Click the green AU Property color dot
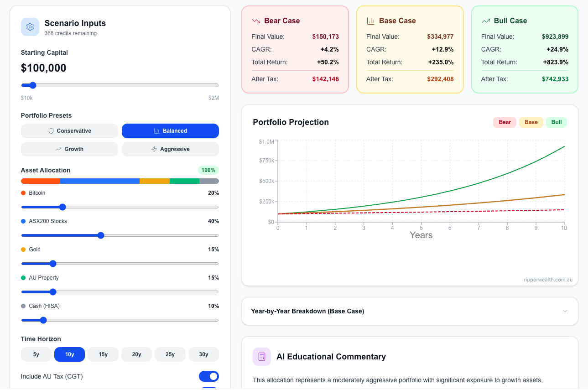This screenshot has height=390, width=588. coord(23,278)
